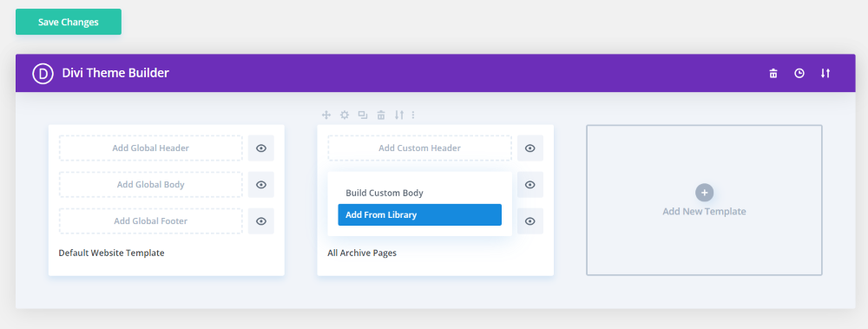Open history using header clock icon
This screenshot has width=868, height=329.
click(799, 73)
